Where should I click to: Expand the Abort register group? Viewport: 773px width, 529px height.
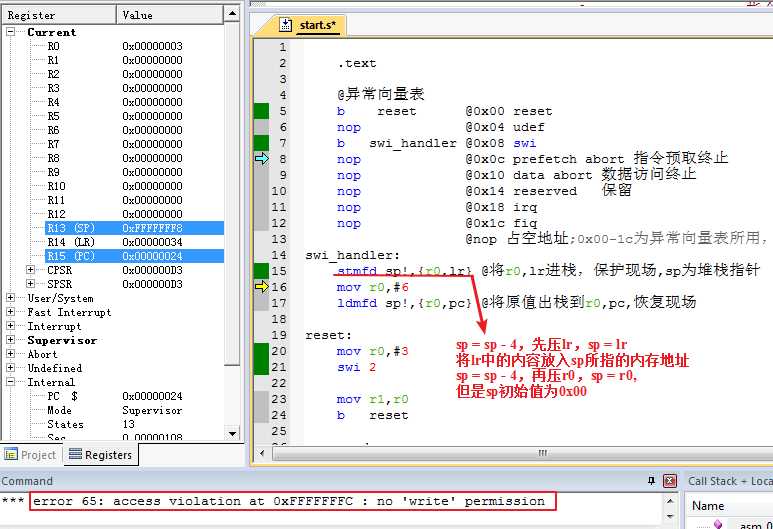click(x=10, y=353)
